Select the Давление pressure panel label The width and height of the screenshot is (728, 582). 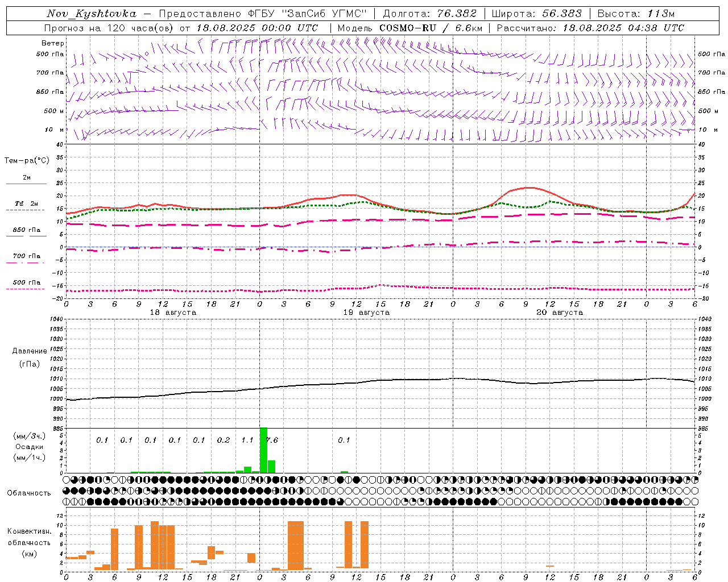(x=28, y=351)
